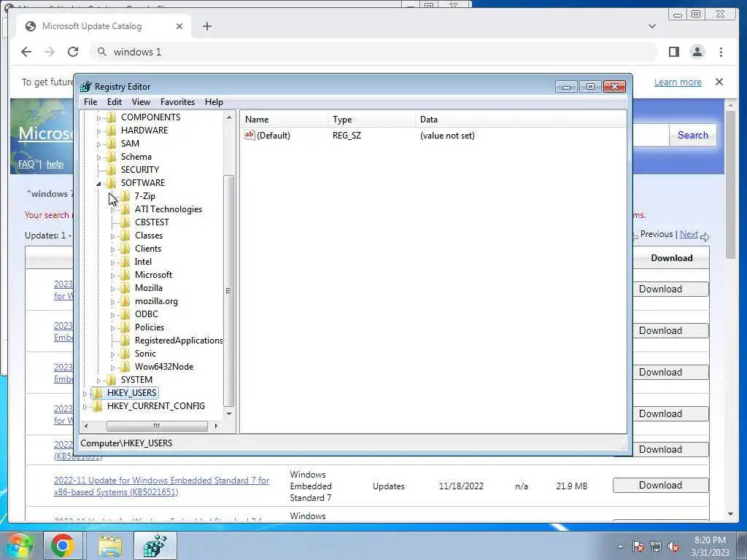Viewport: 747px width, 560px height.
Task: Collapse the SOFTWARE registry key
Action: [x=98, y=183]
